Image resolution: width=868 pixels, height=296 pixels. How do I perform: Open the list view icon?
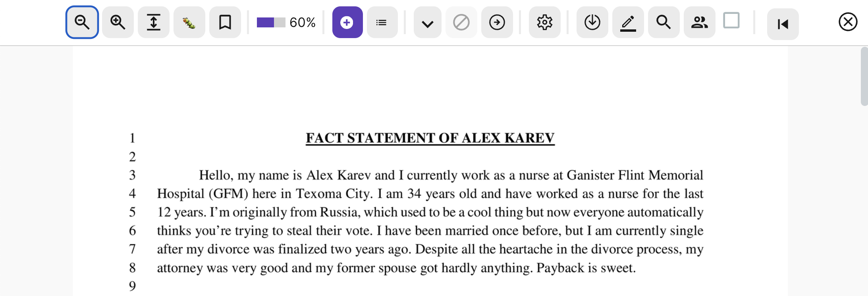pyautogui.click(x=382, y=23)
